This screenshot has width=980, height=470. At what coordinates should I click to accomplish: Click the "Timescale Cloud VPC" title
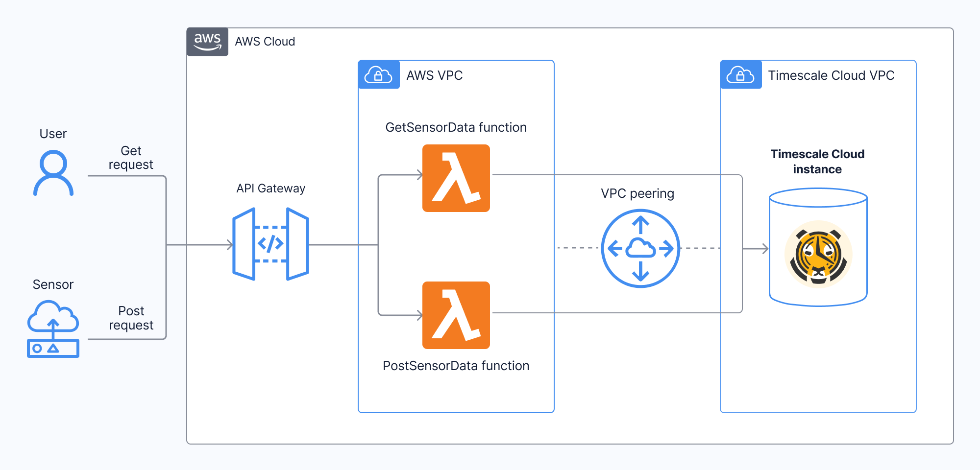tap(831, 75)
